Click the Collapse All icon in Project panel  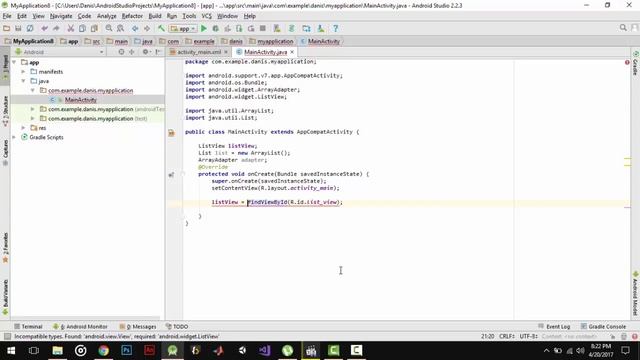(131, 52)
